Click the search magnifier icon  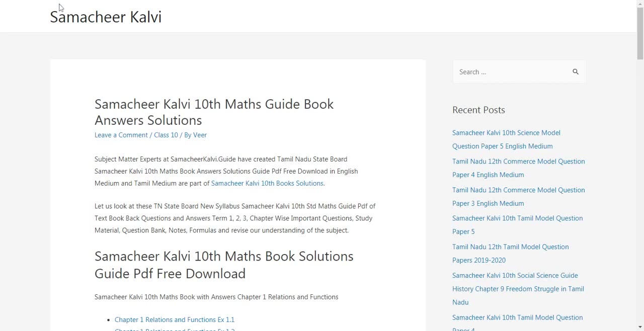(x=576, y=72)
